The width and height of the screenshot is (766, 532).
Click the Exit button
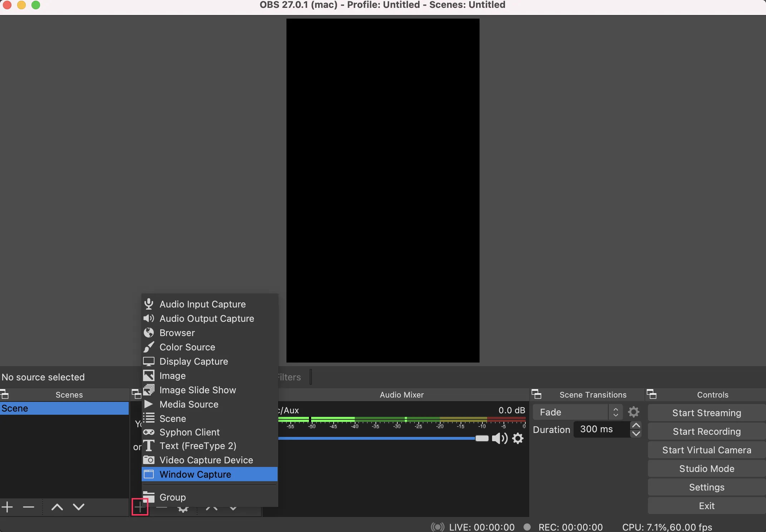(x=707, y=506)
